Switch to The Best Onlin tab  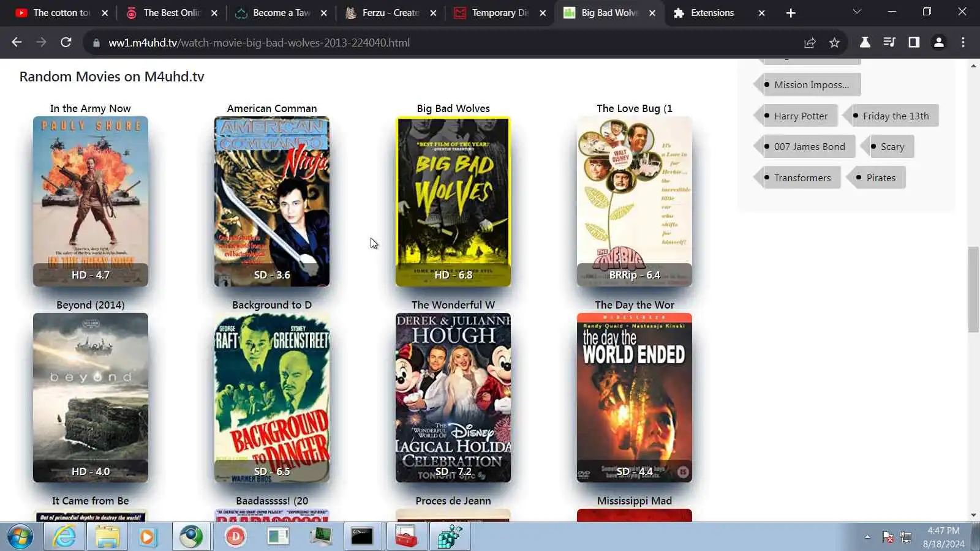click(x=171, y=13)
